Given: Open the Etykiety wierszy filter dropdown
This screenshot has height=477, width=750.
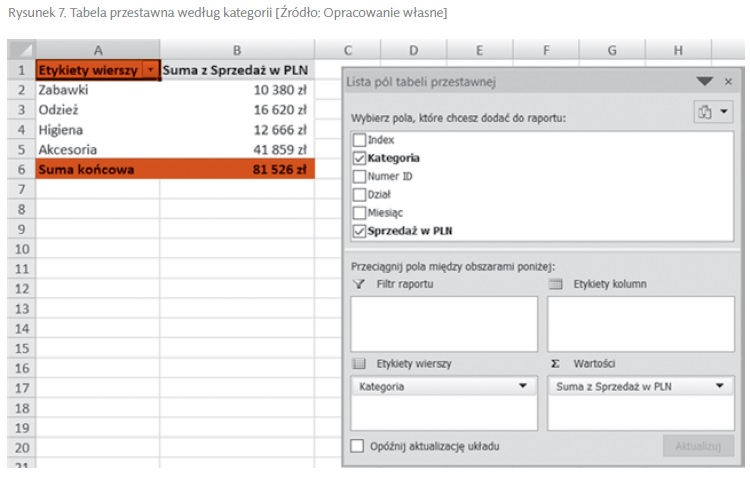Looking at the screenshot, I should pyautogui.click(x=150, y=71).
